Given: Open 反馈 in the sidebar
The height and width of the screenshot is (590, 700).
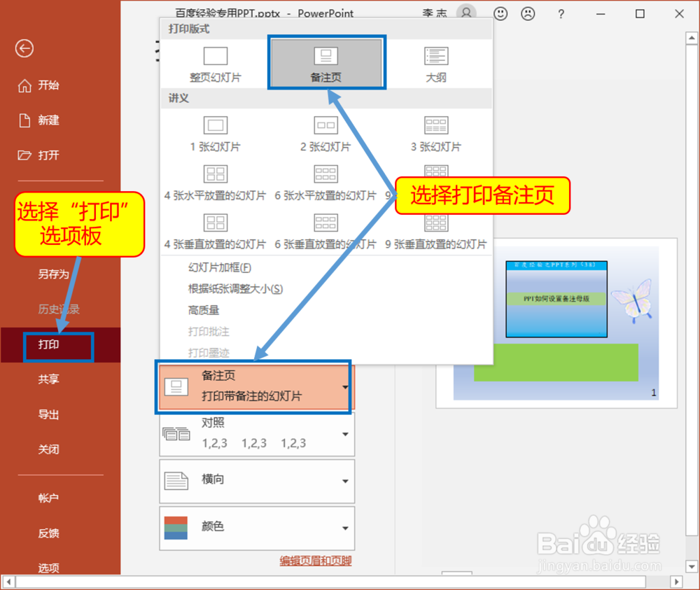Looking at the screenshot, I should coord(49,533).
